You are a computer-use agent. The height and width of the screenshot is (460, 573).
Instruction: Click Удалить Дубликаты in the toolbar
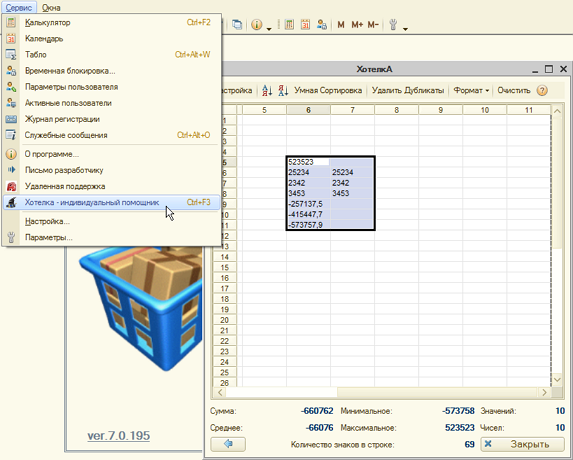tap(408, 91)
